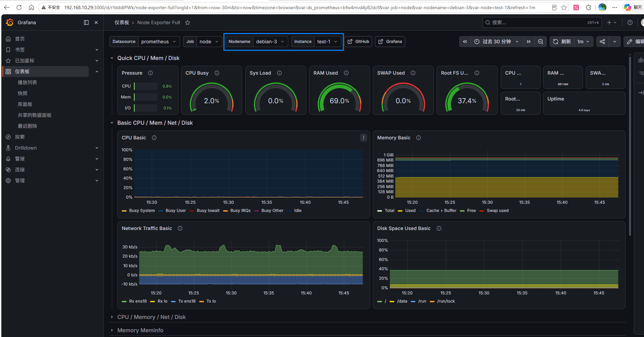This screenshot has height=337, width=644.
Task: Toggle the Cache + Buffer memory series
Action: [441, 211]
